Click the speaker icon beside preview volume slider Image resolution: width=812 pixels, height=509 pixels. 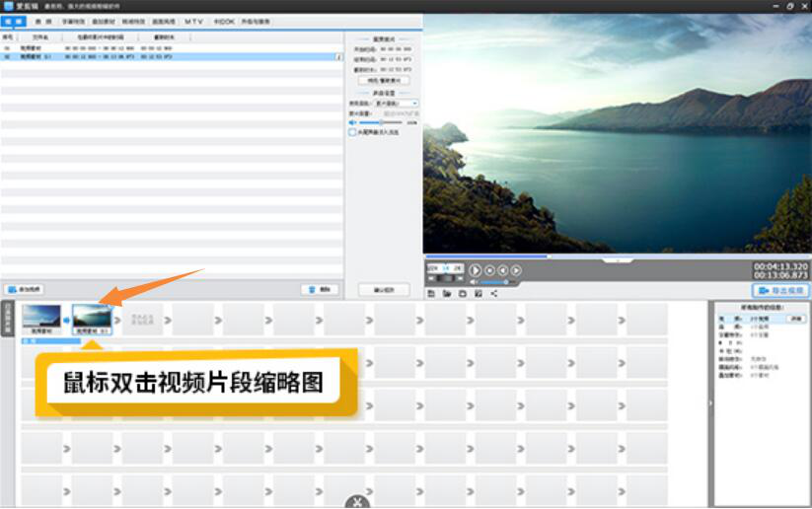coord(474,282)
